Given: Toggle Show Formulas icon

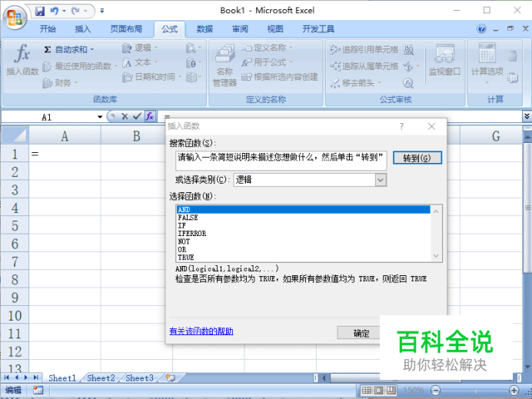Looking at the screenshot, I should pos(408,49).
